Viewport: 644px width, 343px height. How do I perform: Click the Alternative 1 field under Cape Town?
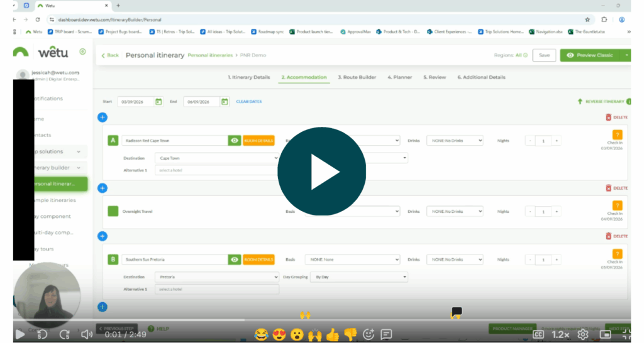[x=217, y=170]
